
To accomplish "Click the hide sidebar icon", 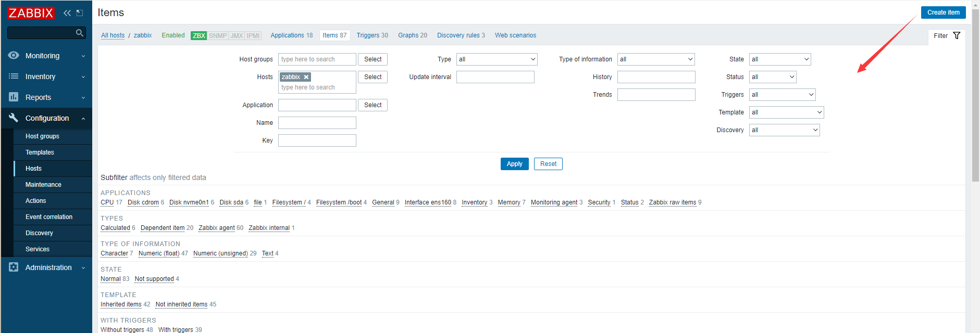I will [x=80, y=12].
